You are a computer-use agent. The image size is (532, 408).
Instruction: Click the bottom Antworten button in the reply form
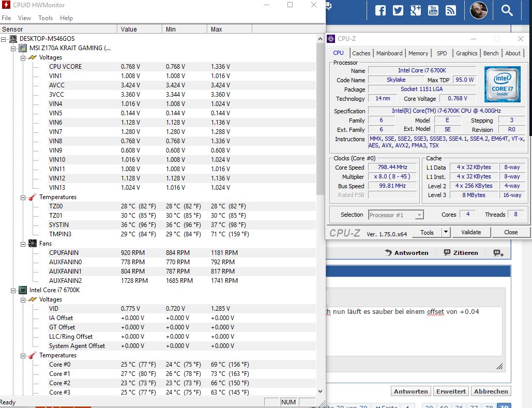point(411,391)
